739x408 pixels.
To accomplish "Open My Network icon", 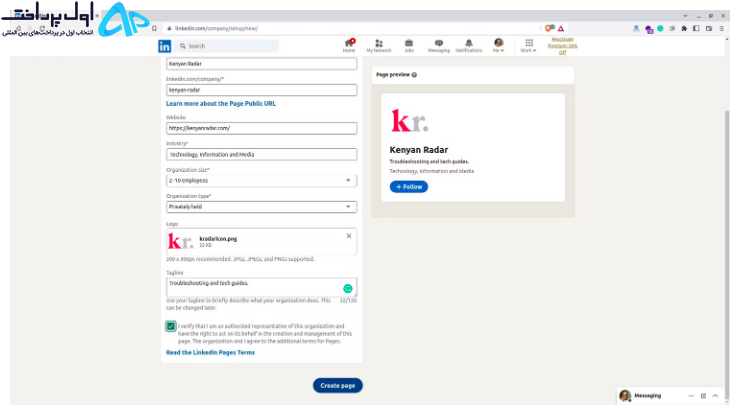I will 378,46.
